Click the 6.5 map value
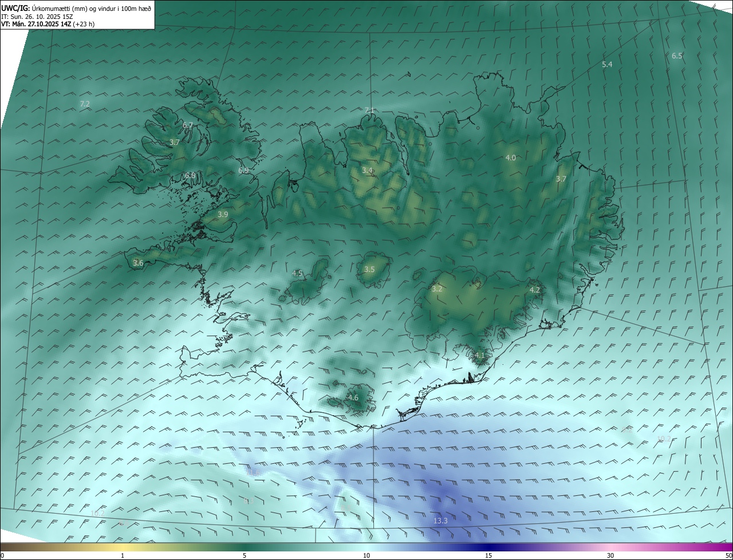The width and height of the screenshot is (733, 560). [x=677, y=56]
